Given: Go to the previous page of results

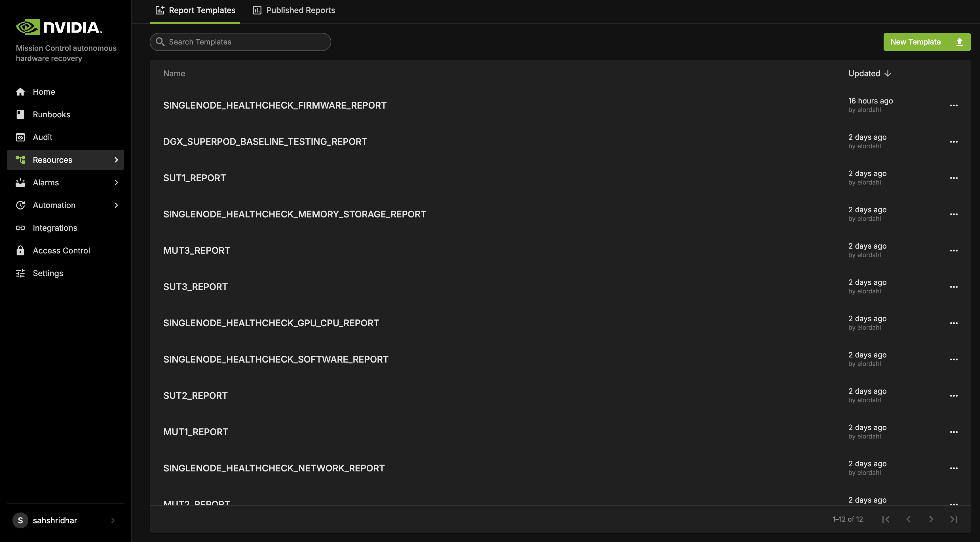Looking at the screenshot, I should pos(909,519).
